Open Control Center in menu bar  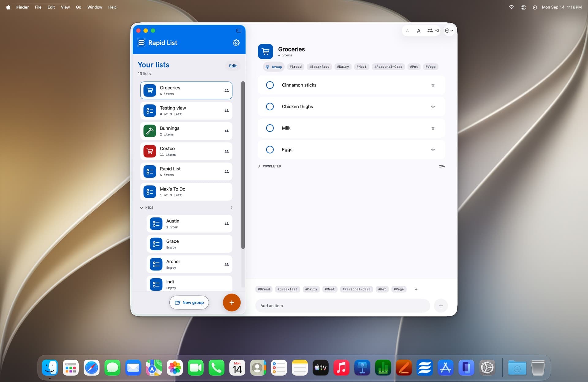pos(523,7)
